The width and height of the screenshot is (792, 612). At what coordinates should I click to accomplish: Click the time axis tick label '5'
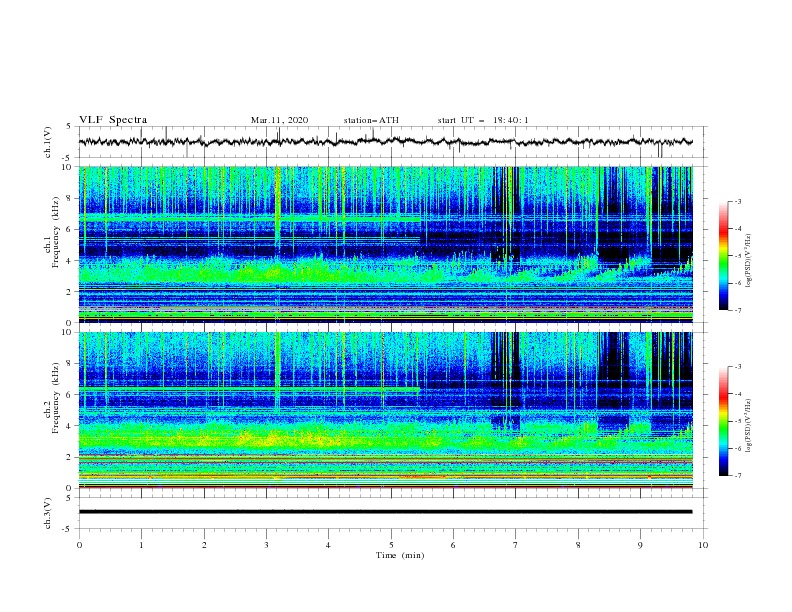click(x=391, y=545)
